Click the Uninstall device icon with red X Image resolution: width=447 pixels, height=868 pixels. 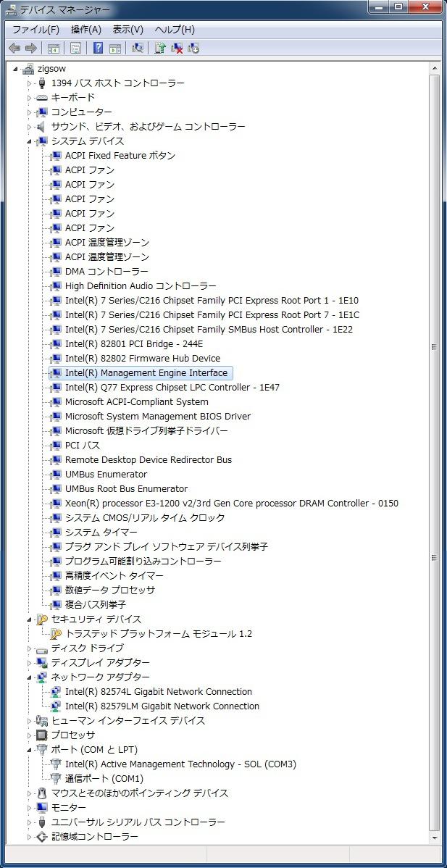click(177, 48)
